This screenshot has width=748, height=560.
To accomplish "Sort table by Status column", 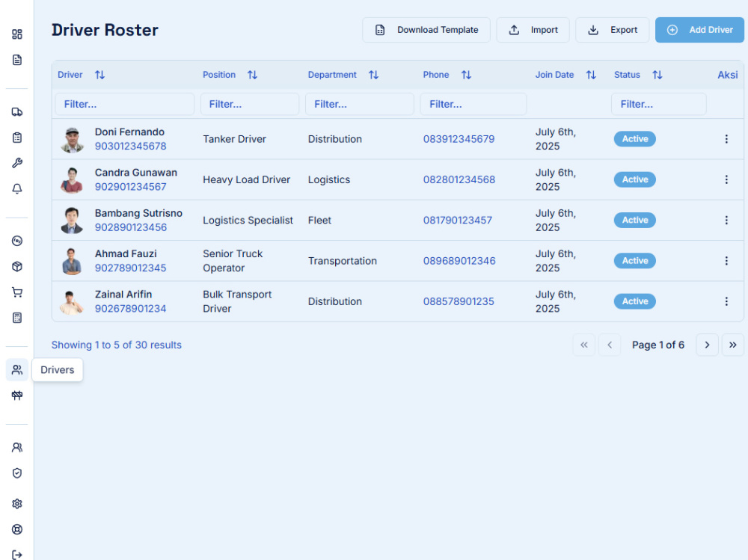I will [657, 75].
